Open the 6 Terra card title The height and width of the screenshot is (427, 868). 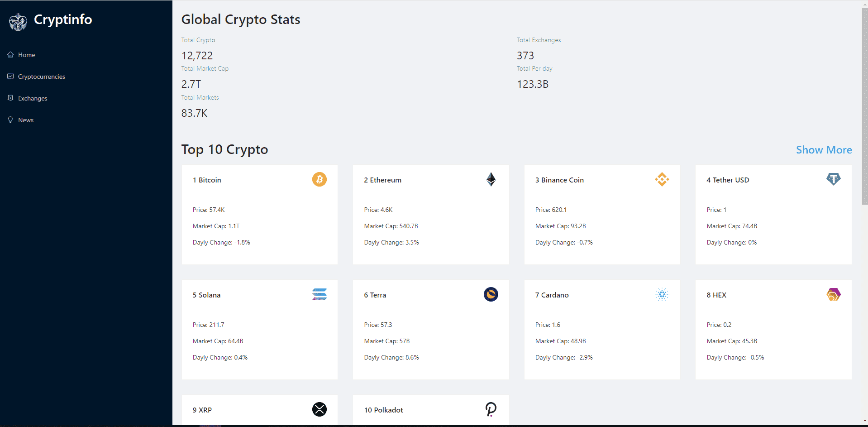(x=375, y=295)
